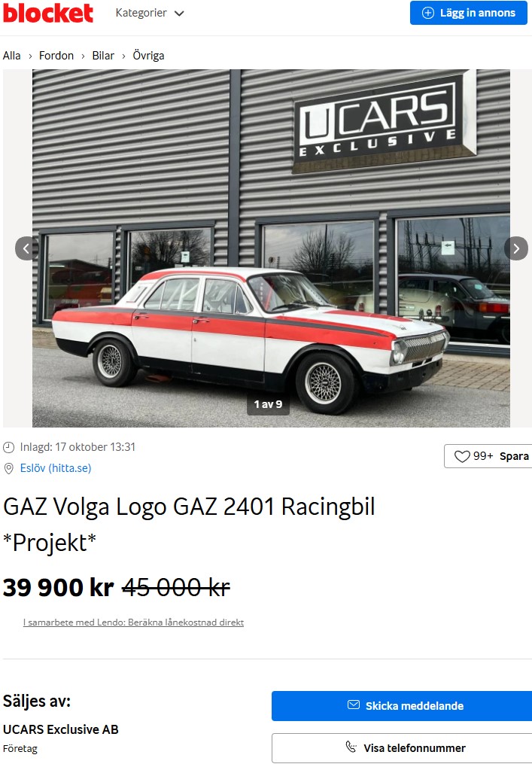Click the envelope icon in Skicka meddelande

click(354, 705)
